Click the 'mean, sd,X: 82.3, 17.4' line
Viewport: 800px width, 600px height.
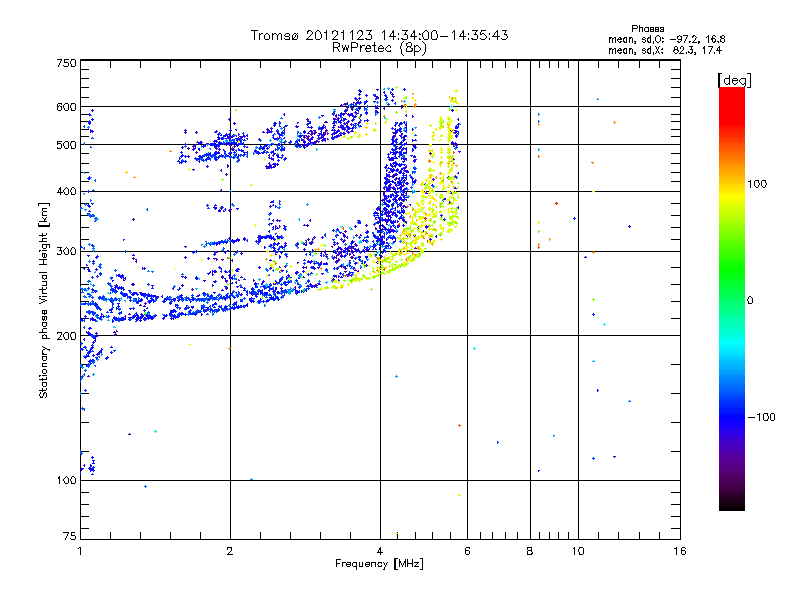665,50
